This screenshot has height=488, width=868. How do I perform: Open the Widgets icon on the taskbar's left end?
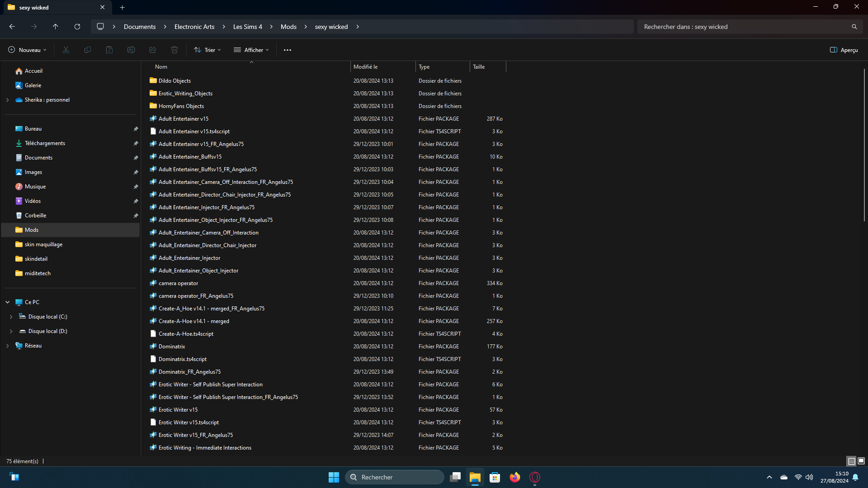(14, 477)
